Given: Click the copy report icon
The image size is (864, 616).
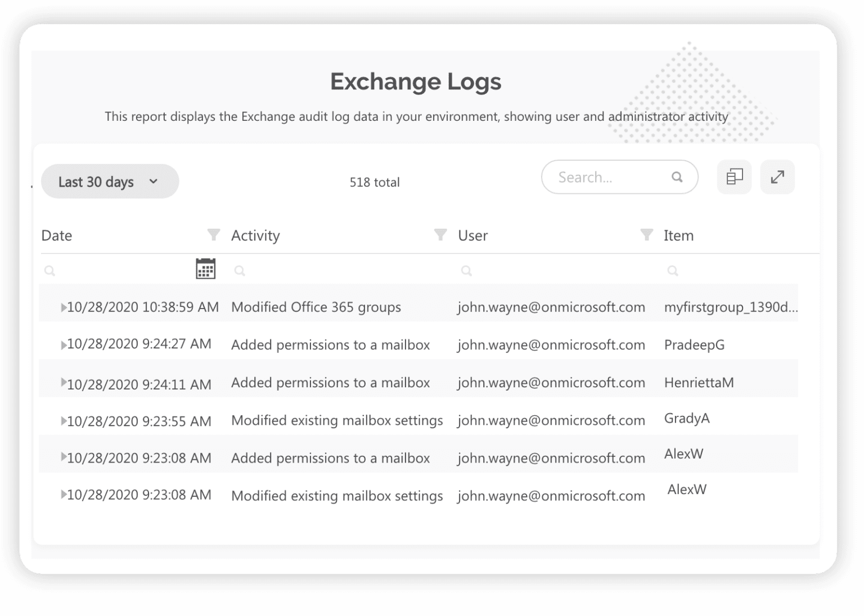Looking at the screenshot, I should coord(733,177).
